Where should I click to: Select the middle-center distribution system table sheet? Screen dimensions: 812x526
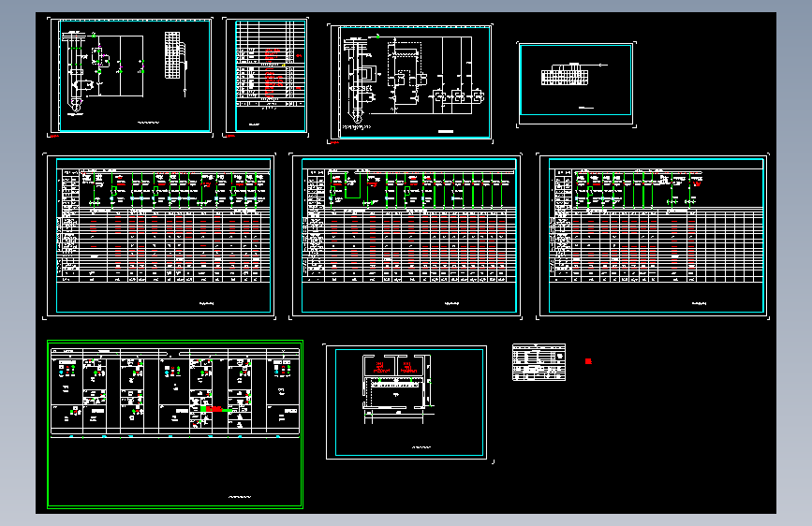click(406, 236)
